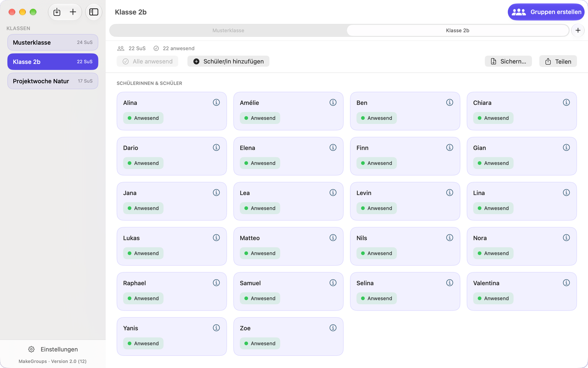Screen dimensions: 588x368
Task: Click Gian's info icon
Action: 566,148
